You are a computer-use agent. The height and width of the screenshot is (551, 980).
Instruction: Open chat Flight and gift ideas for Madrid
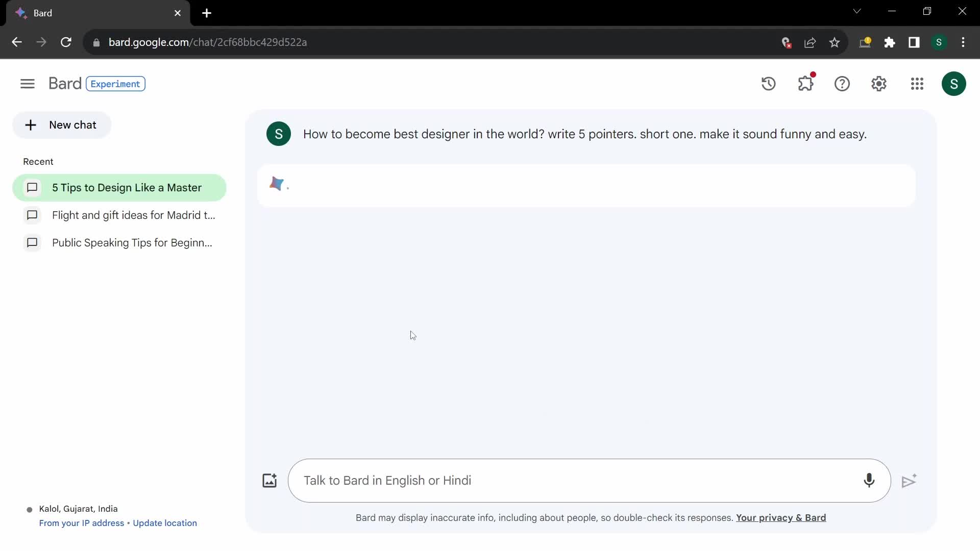click(x=119, y=215)
